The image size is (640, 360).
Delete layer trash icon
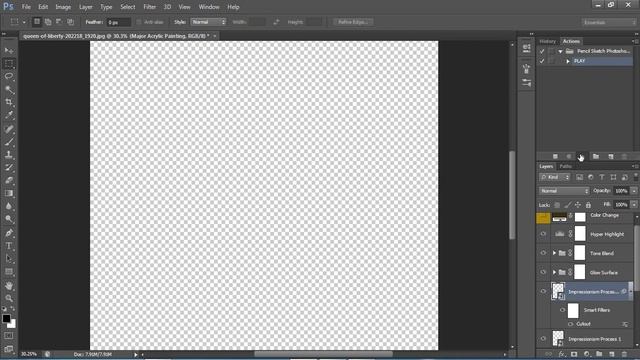624,354
